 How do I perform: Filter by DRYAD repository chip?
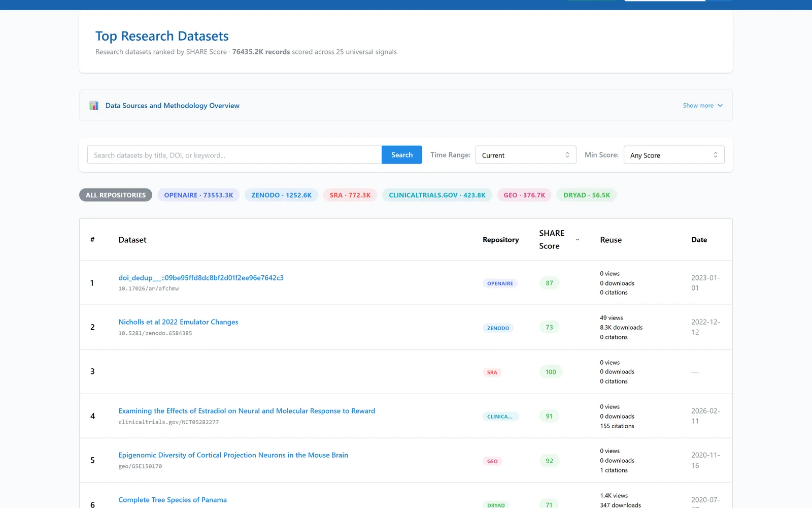587,195
